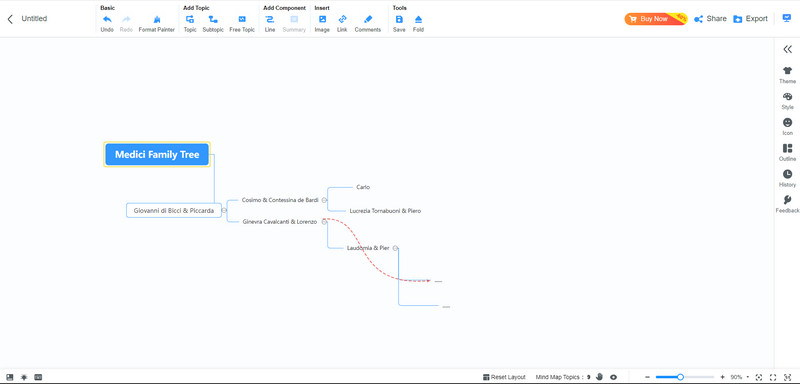This screenshot has height=384, width=800.
Task: Collapse the Giovanni di Bicci & Piccarda branch
Action: pos(224,210)
